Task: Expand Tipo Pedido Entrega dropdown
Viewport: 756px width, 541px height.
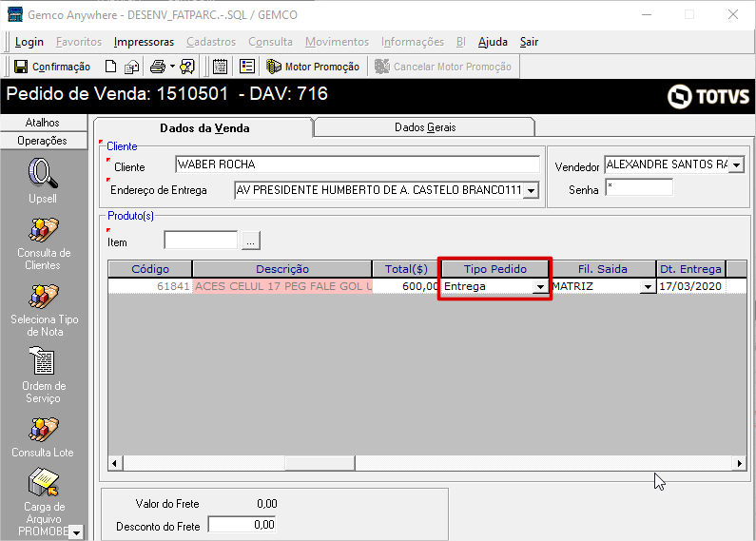Action: [x=540, y=286]
